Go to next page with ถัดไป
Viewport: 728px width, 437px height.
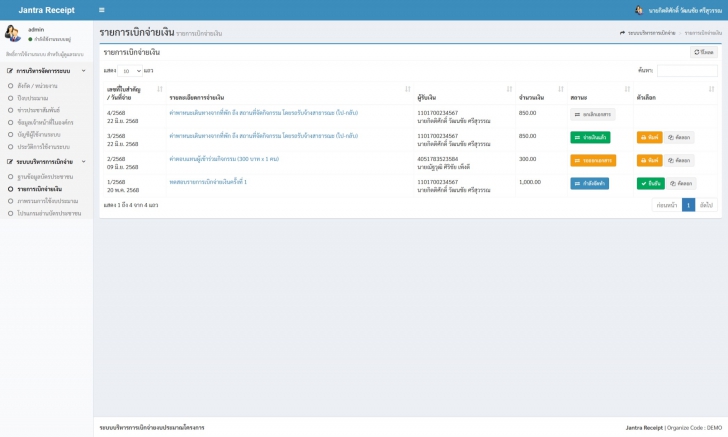click(706, 205)
